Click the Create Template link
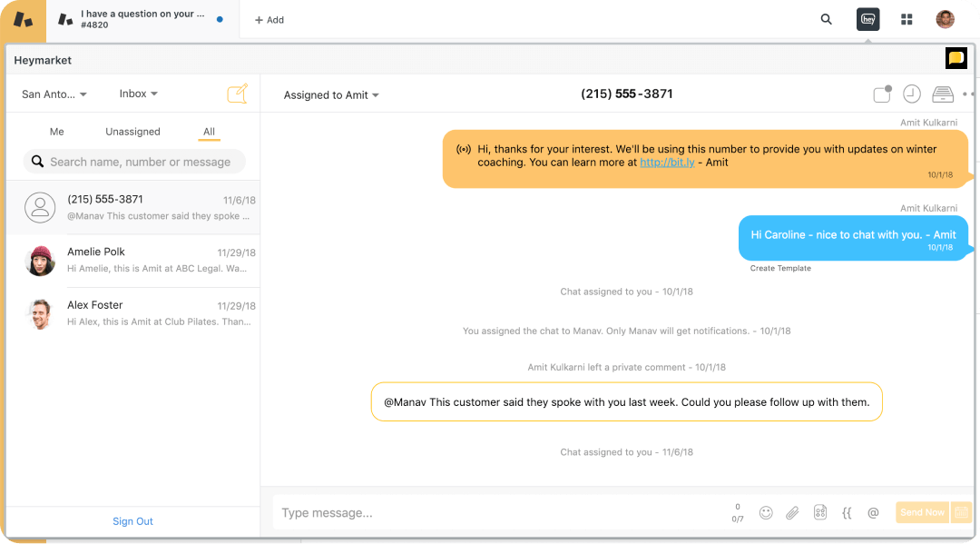The width and height of the screenshot is (980, 544). [x=780, y=268]
